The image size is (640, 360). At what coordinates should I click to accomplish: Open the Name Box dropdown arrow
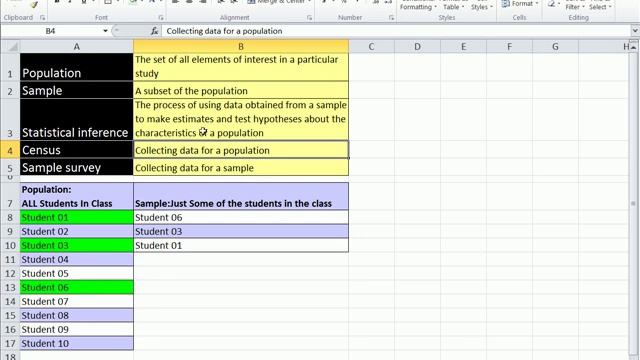tap(105, 31)
